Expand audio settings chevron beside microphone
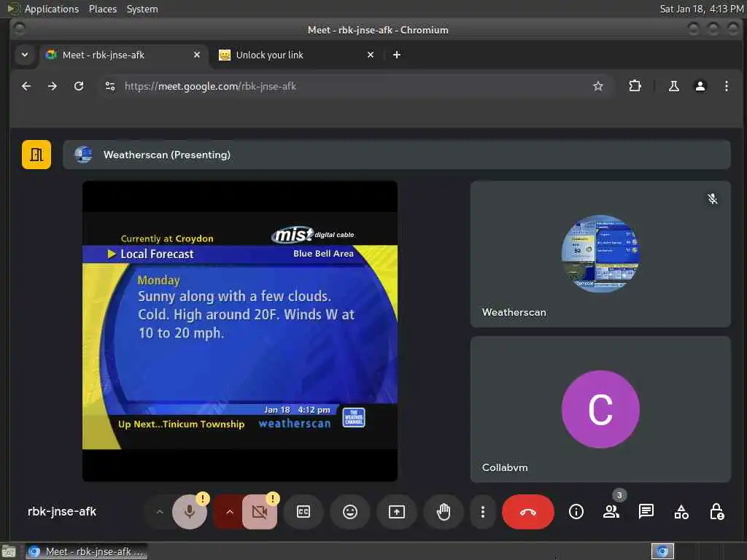 click(160, 512)
